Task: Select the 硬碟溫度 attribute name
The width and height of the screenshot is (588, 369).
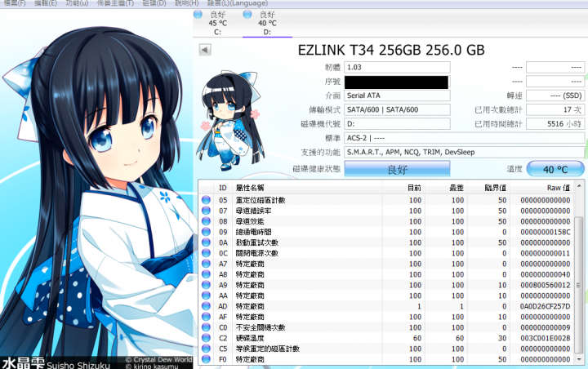Action: click(x=250, y=338)
